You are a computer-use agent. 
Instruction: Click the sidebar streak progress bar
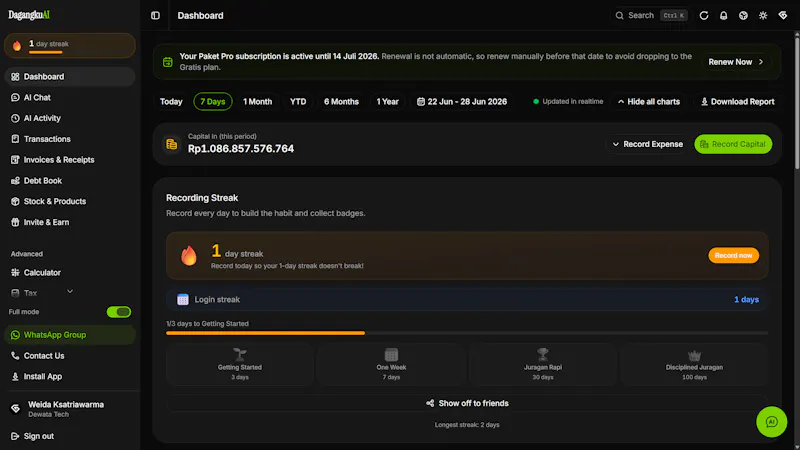(45, 52)
